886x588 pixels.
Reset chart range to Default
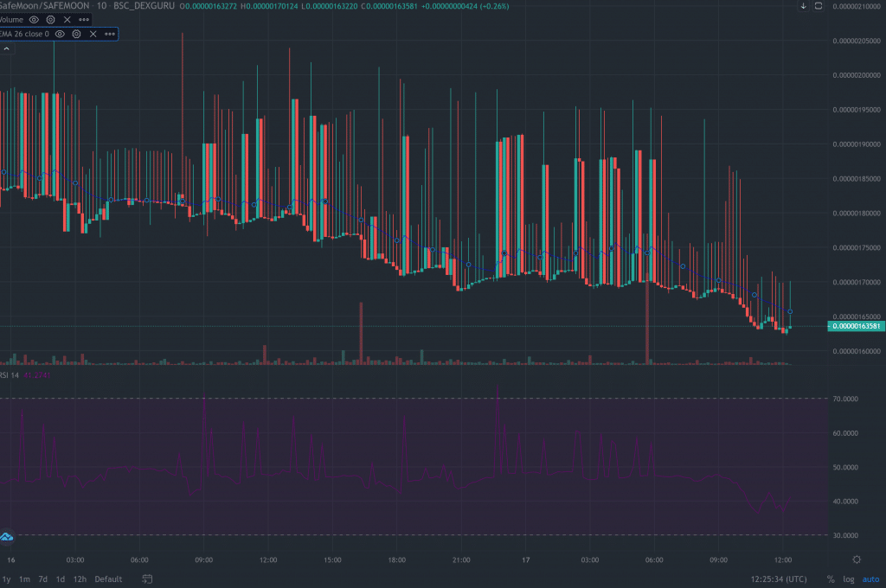coord(108,579)
